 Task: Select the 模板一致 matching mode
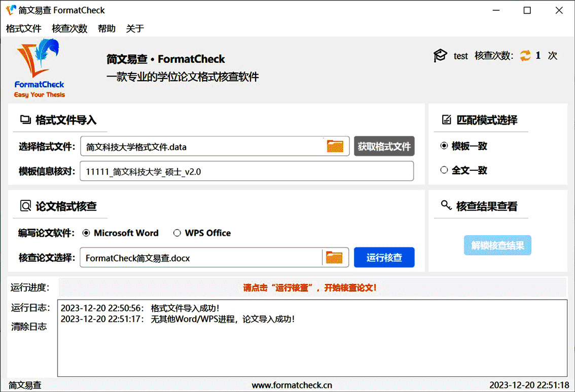pos(464,146)
